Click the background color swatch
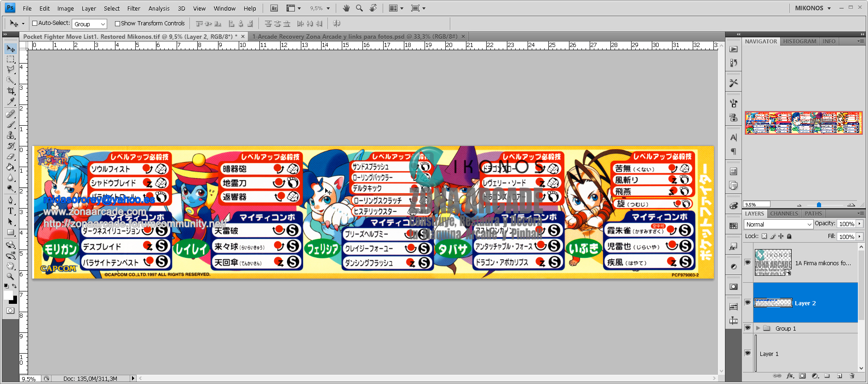 click(14, 301)
